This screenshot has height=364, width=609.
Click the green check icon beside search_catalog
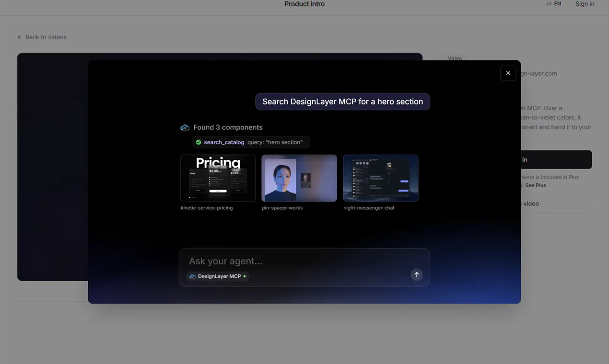(x=199, y=142)
